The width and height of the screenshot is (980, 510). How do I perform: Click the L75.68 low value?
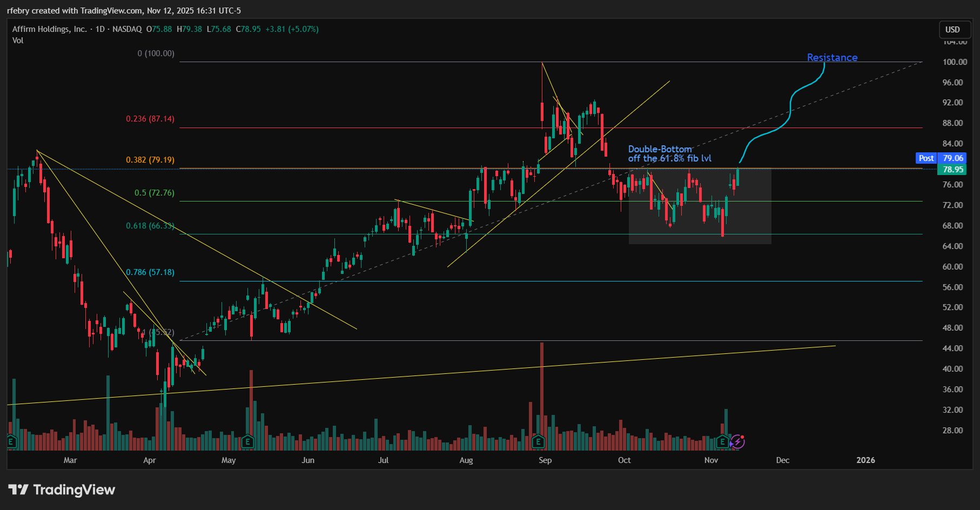pos(219,29)
